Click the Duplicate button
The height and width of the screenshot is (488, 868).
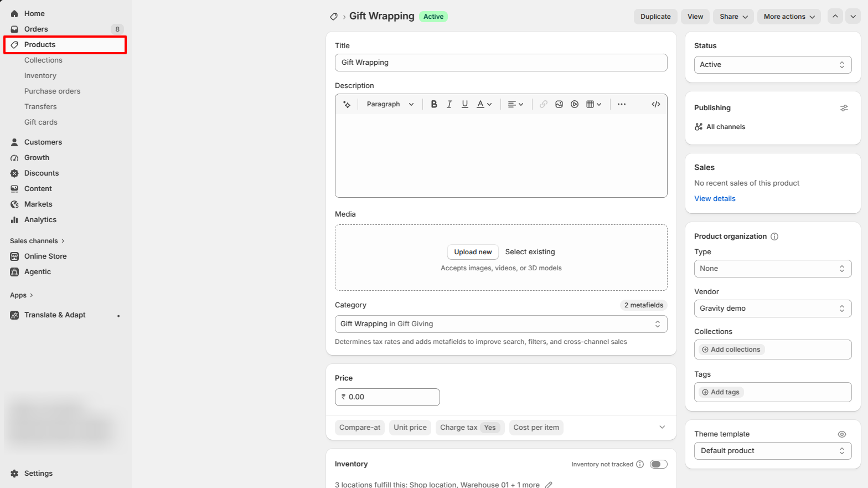coord(655,17)
